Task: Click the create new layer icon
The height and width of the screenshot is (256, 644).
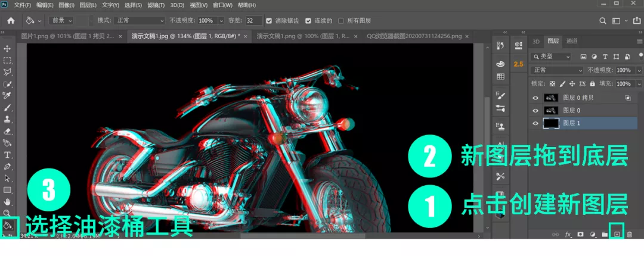Action: tap(617, 234)
